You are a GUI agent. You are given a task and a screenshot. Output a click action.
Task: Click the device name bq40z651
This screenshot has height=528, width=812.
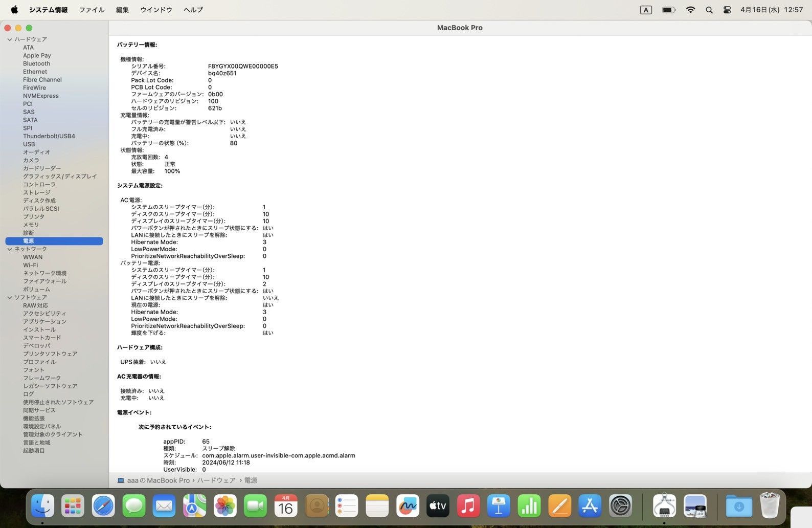222,73
